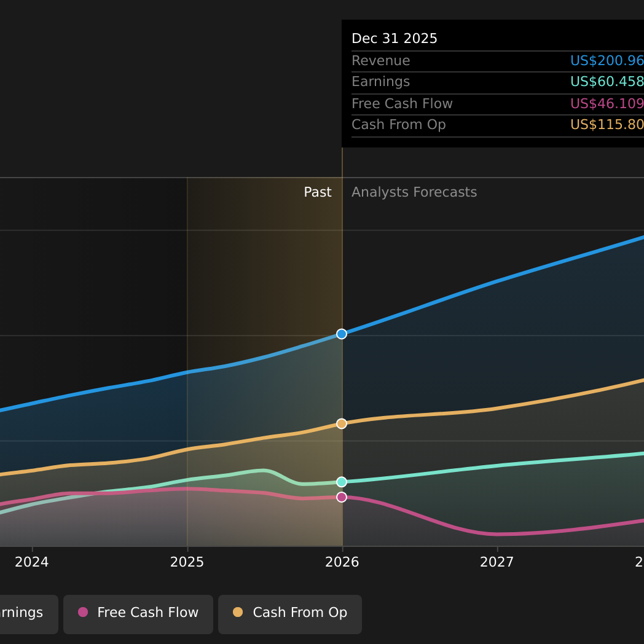
Task: Click the blue Revenue data point marker
Action: 342,334
